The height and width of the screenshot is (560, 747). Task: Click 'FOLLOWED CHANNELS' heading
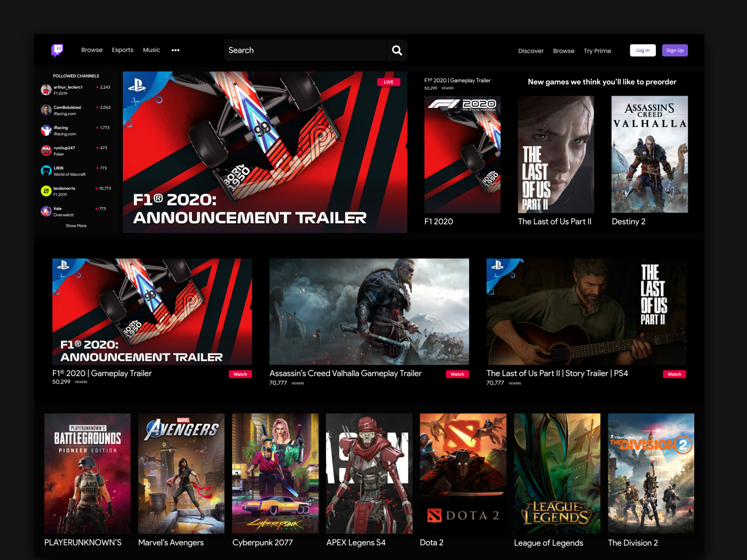(76, 76)
